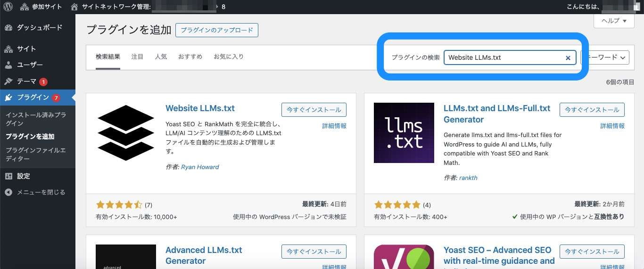644x269 pixels.
Task: Open Advanced LLMs.txt Generator title
Action: (204, 255)
